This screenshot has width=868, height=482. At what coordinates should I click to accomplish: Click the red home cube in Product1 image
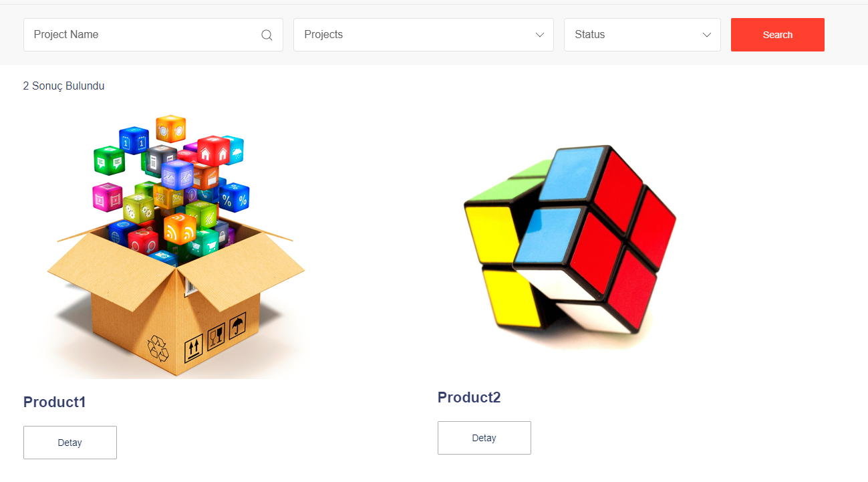coord(213,151)
